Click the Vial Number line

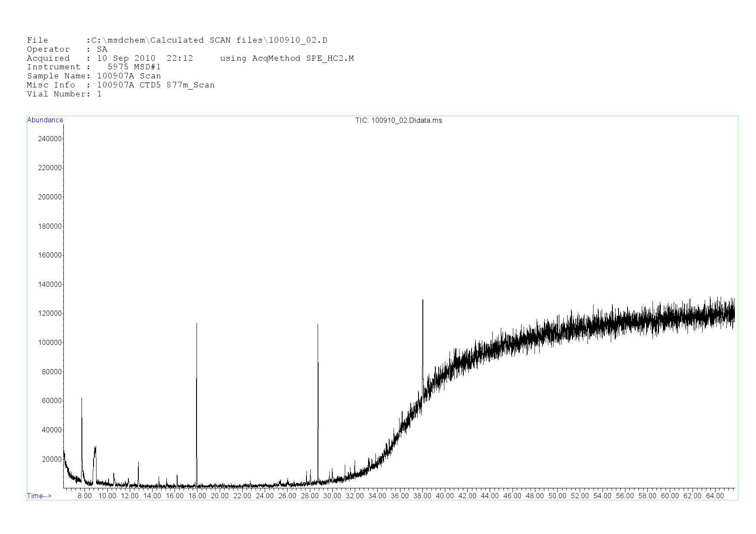pyautogui.click(x=64, y=94)
